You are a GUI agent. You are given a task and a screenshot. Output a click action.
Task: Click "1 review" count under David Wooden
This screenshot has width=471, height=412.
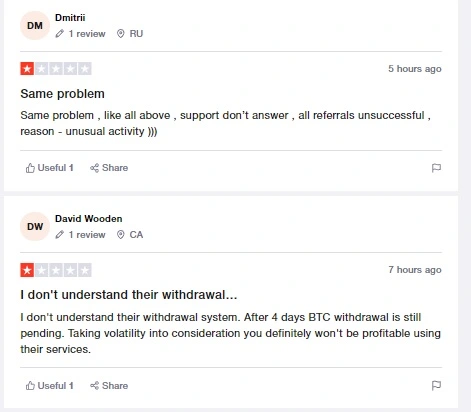tap(87, 235)
